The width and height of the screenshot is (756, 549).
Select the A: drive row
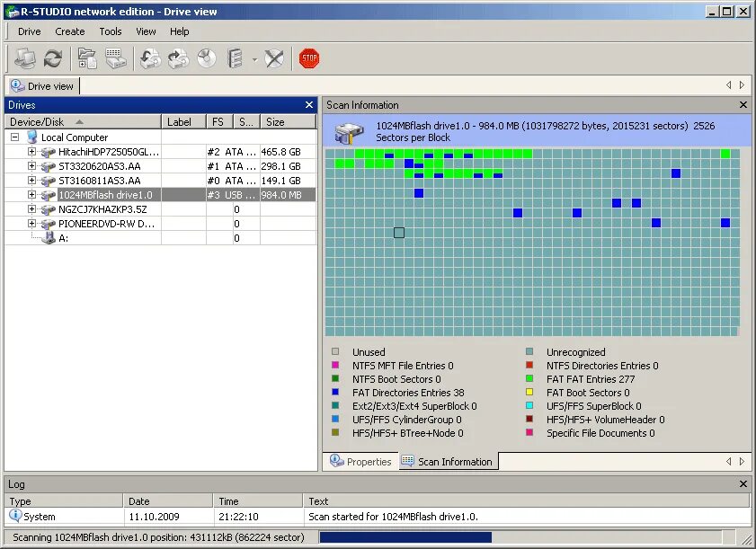161,238
